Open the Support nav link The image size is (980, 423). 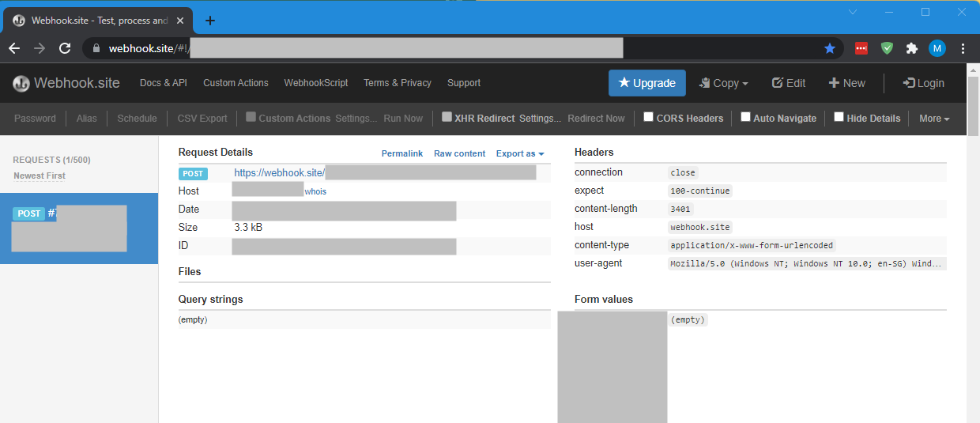pyautogui.click(x=464, y=83)
